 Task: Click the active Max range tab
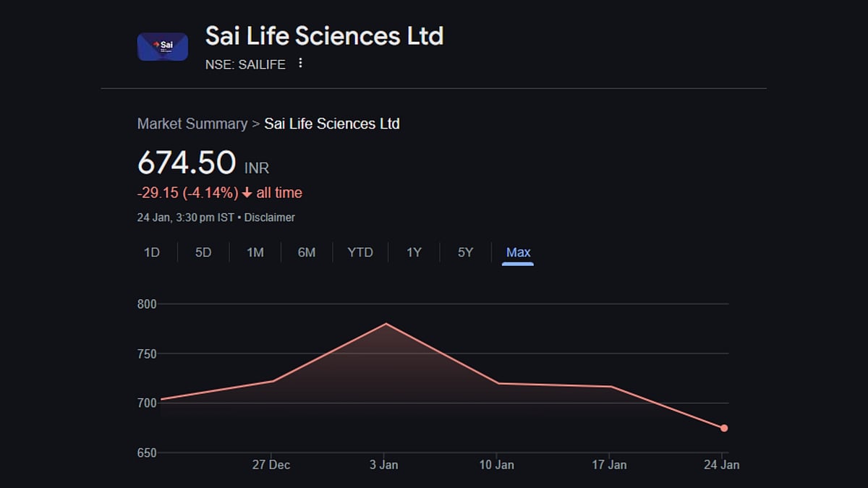coord(518,252)
